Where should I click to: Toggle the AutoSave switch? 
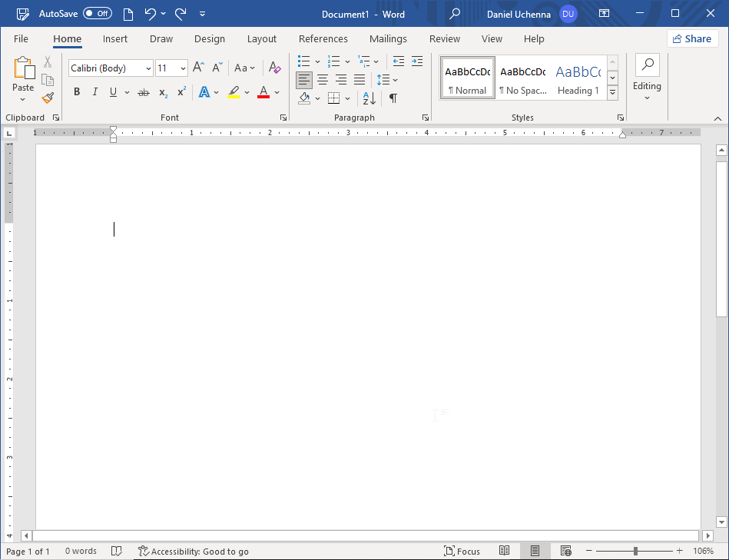tap(97, 14)
